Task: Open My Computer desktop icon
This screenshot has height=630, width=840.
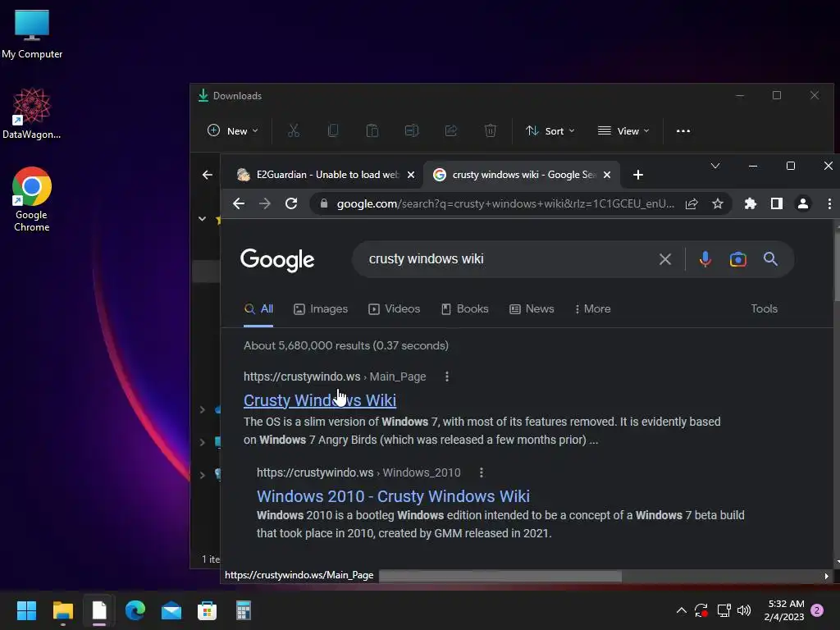Action: tap(32, 34)
